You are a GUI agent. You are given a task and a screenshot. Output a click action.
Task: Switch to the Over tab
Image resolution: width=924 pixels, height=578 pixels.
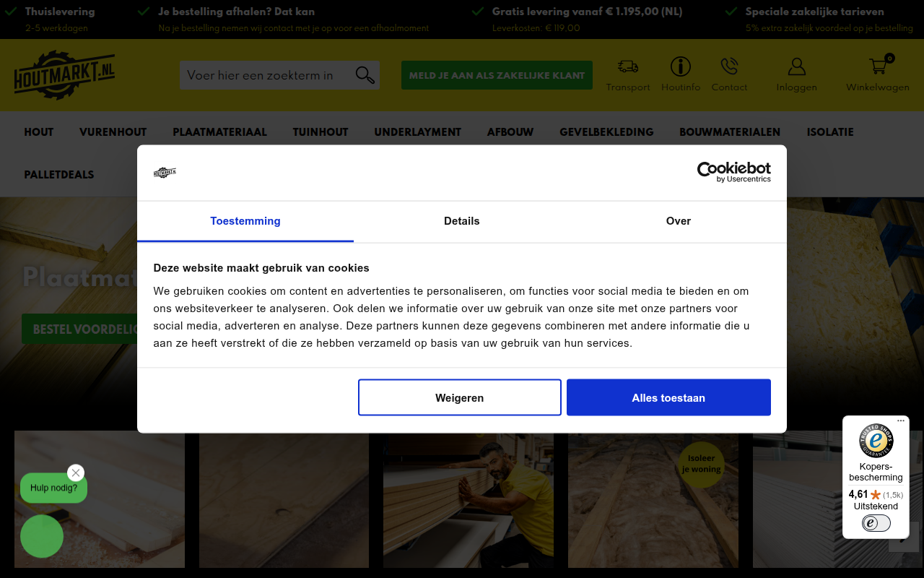[679, 221]
